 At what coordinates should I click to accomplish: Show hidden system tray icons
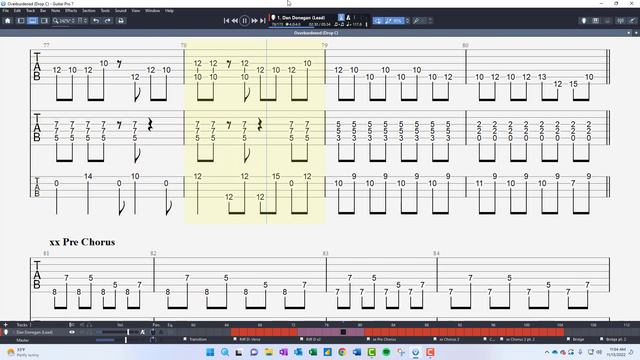547,352
